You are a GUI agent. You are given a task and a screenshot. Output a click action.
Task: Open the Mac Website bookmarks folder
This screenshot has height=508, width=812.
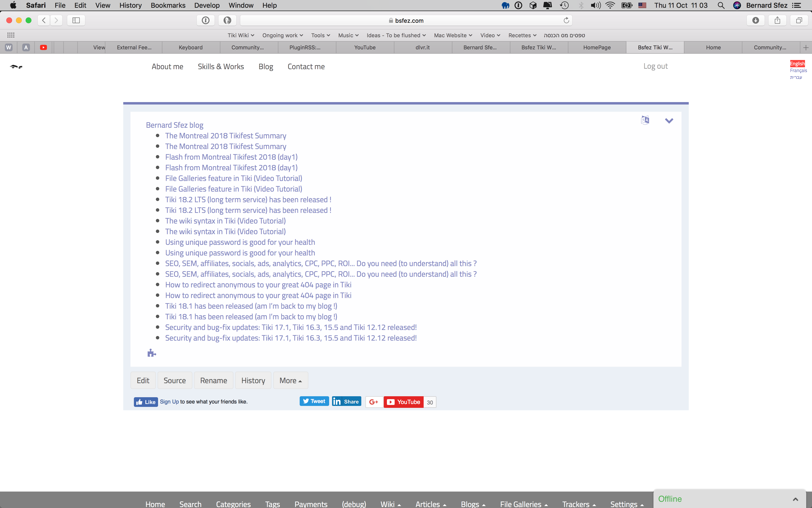coord(453,35)
